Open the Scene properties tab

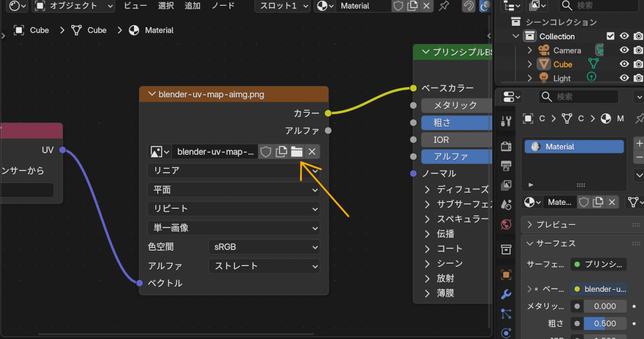click(506, 204)
